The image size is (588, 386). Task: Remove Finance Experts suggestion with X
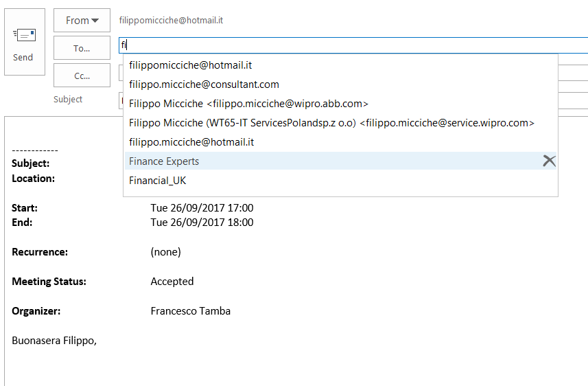[549, 161]
